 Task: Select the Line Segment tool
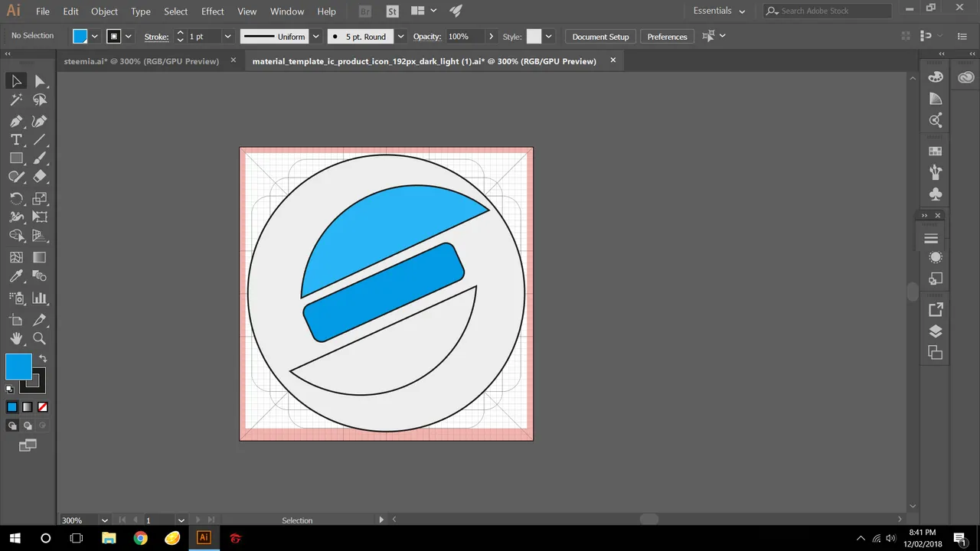(x=40, y=139)
